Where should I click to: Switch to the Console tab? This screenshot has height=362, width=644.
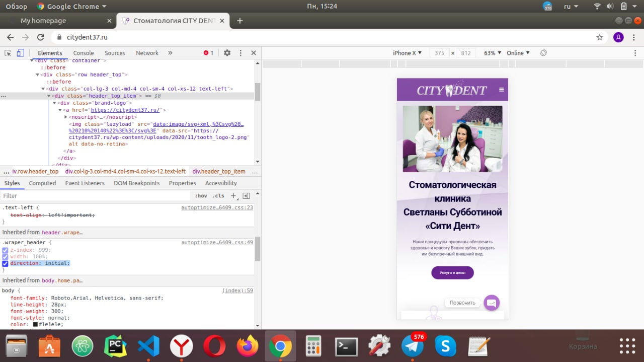coord(84,53)
